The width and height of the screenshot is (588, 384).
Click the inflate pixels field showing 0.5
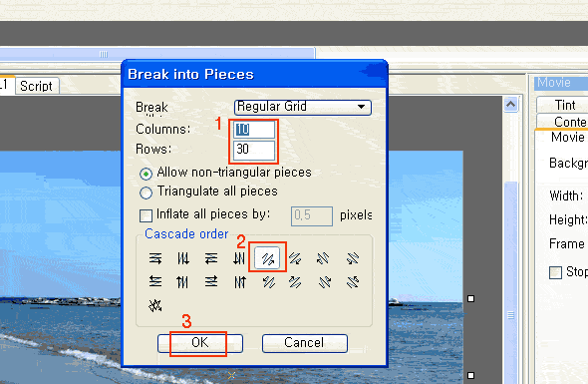[x=312, y=215]
